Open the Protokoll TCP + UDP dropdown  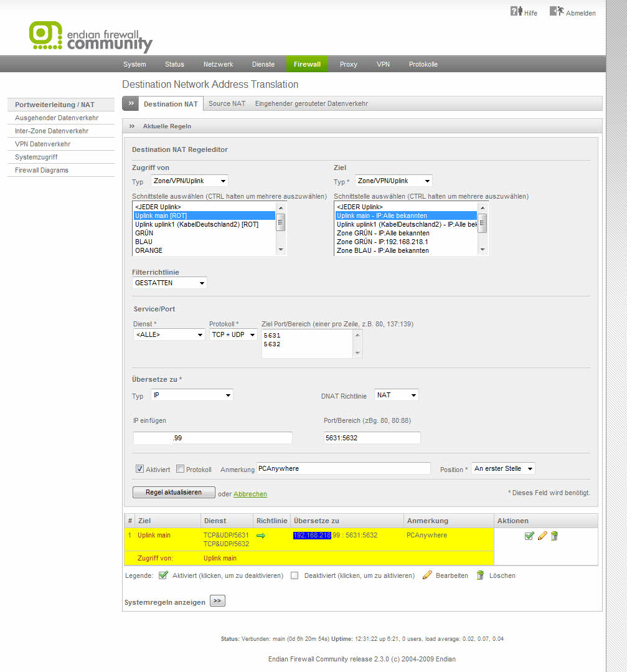[x=233, y=334]
